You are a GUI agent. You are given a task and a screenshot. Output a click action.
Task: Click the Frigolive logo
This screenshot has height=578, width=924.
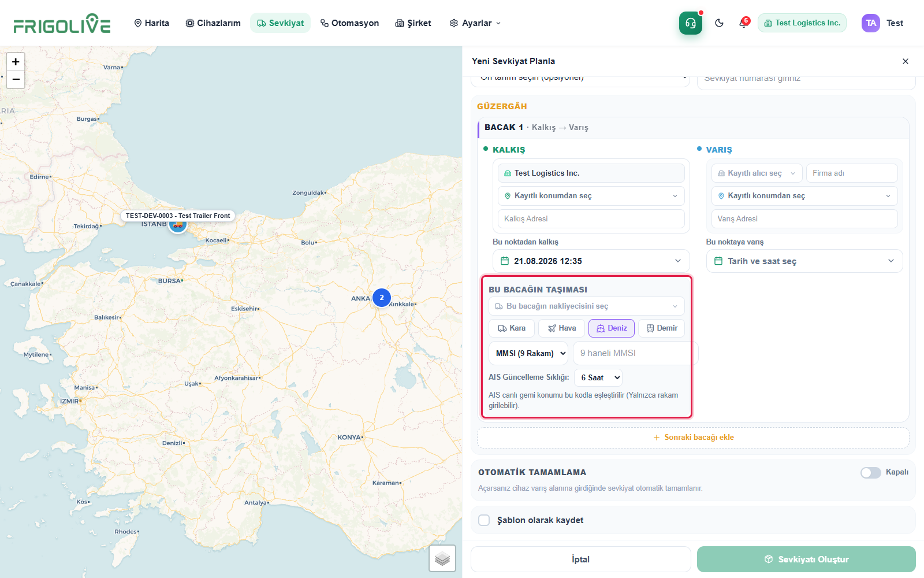pos(62,23)
